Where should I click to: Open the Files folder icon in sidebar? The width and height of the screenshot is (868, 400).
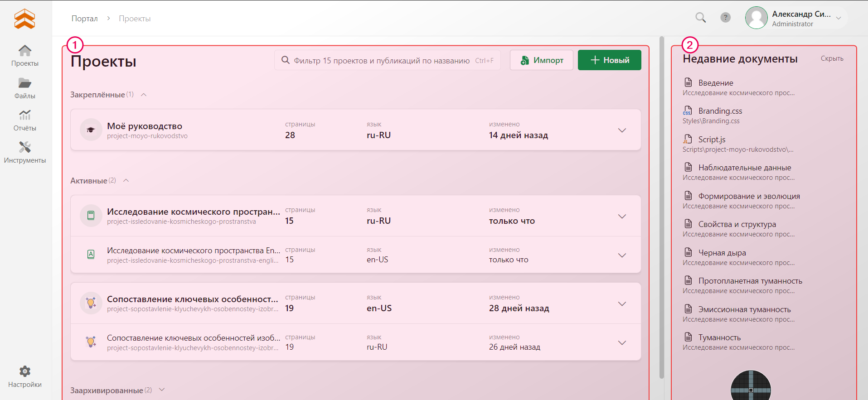(x=25, y=83)
